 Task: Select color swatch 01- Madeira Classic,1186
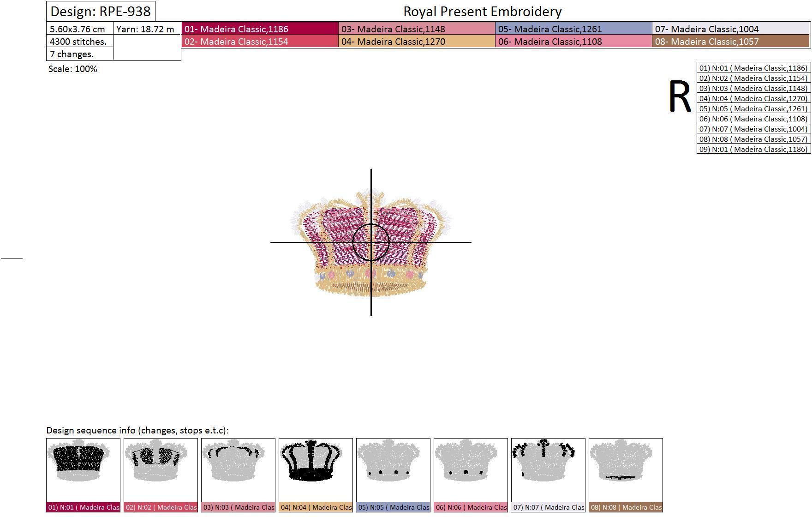[260, 29]
